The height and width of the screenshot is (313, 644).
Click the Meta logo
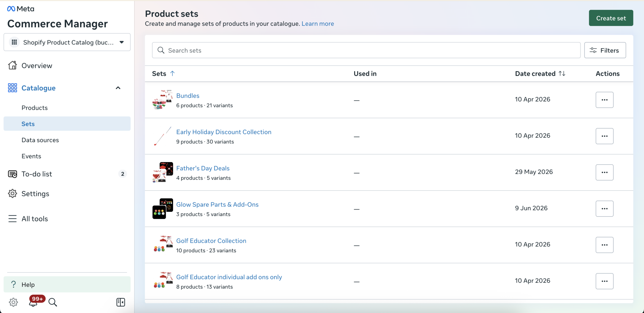tap(21, 9)
